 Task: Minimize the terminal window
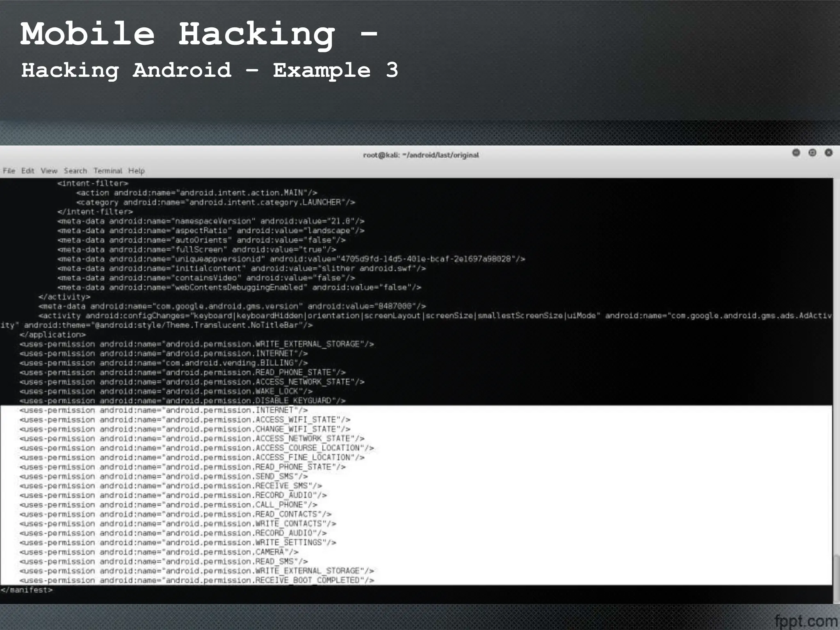pyautogui.click(x=796, y=153)
